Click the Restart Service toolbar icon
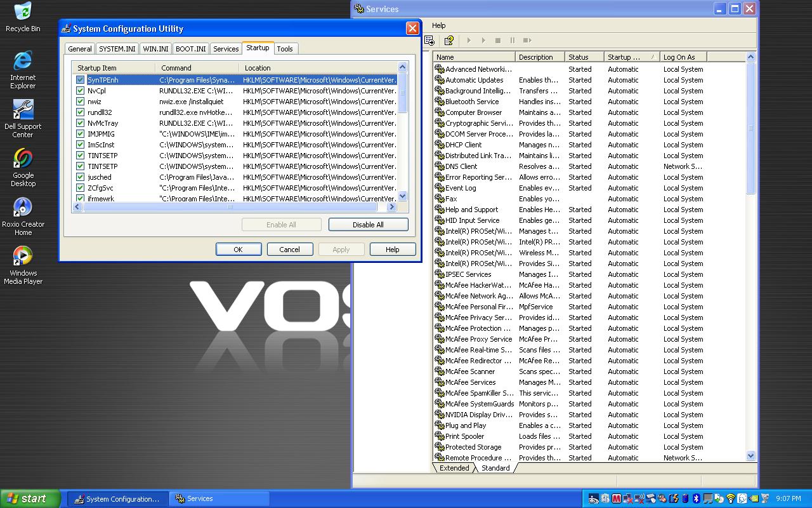Screen dimensions: 812x508 coord(527,41)
